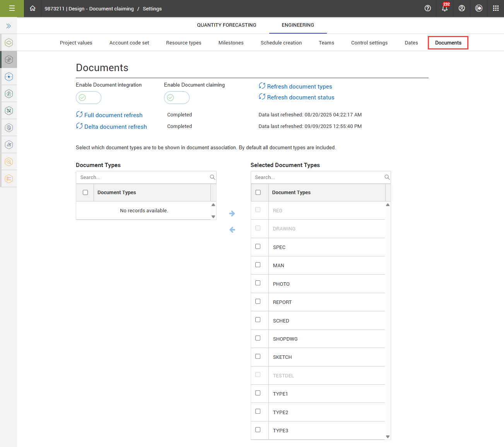Open the Milestones settings tab

click(x=231, y=43)
